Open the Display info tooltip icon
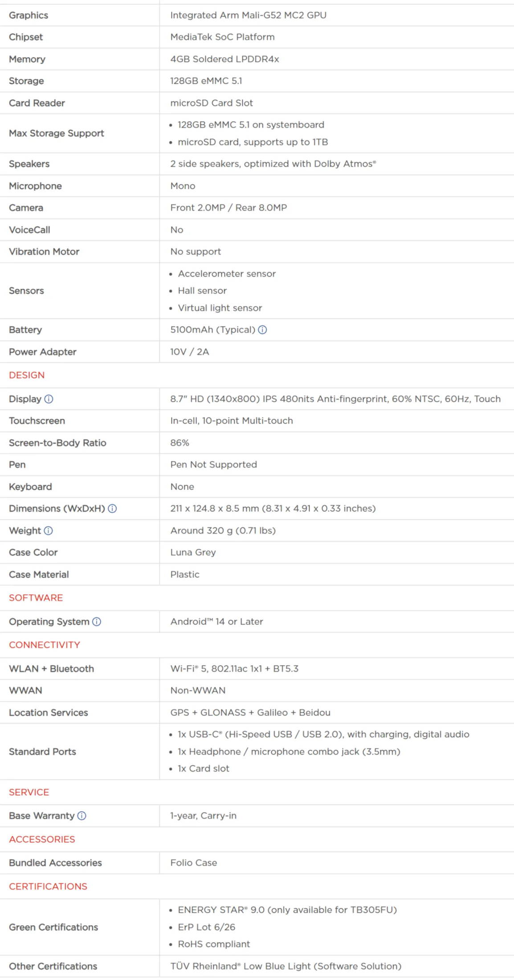The image size is (514, 980). point(49,399)
